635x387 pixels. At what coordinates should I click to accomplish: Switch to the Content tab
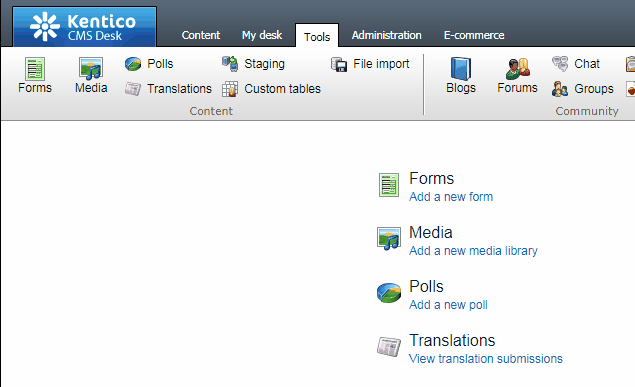click(201, 35)
